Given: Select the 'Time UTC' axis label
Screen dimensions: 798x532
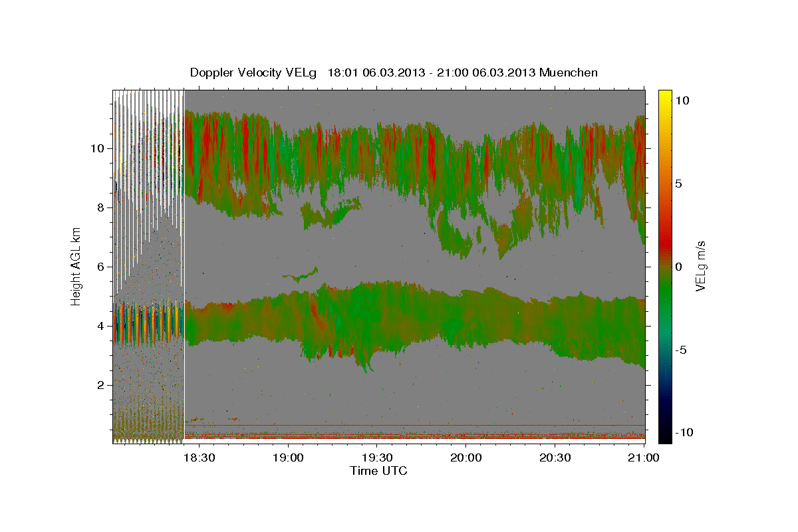Looking at the screenshot, I should point(378,471).
